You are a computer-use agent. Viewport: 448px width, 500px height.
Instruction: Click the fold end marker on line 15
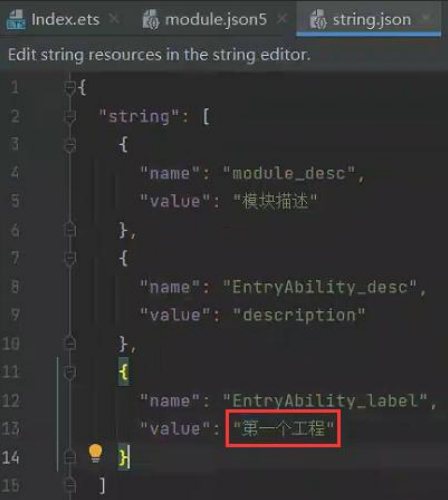(70, 485)
